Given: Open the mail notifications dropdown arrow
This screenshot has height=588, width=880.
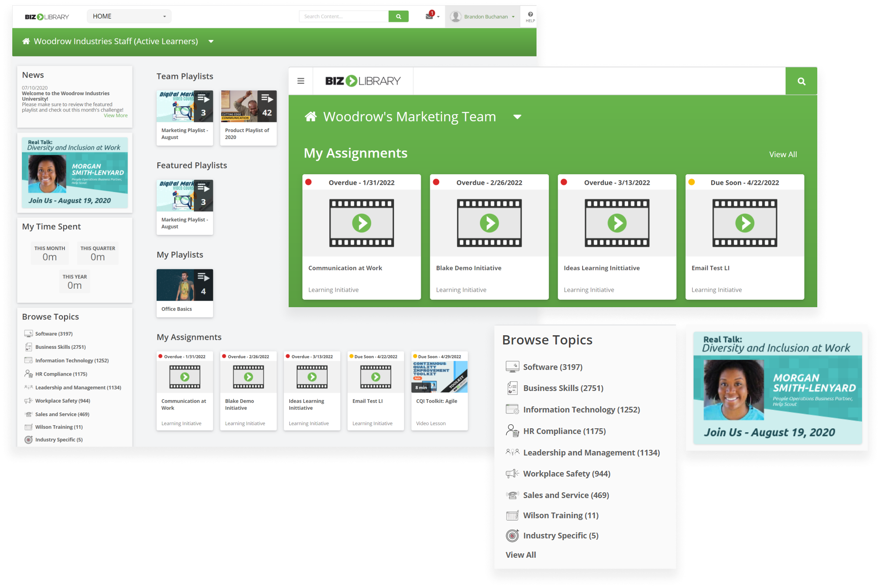Looking at the screenshot, I should 438,17.
